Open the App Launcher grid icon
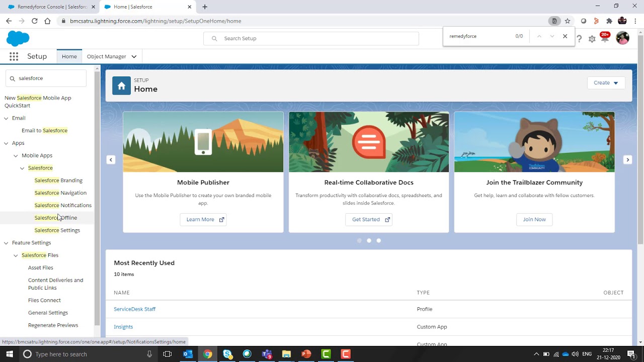 pos(14,56)
